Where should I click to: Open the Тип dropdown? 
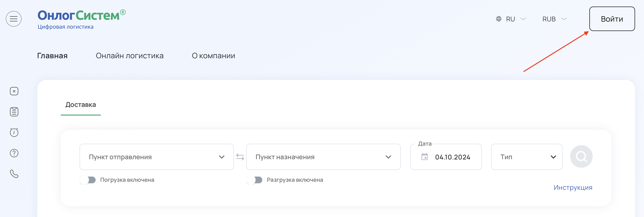tap(527, 157)
